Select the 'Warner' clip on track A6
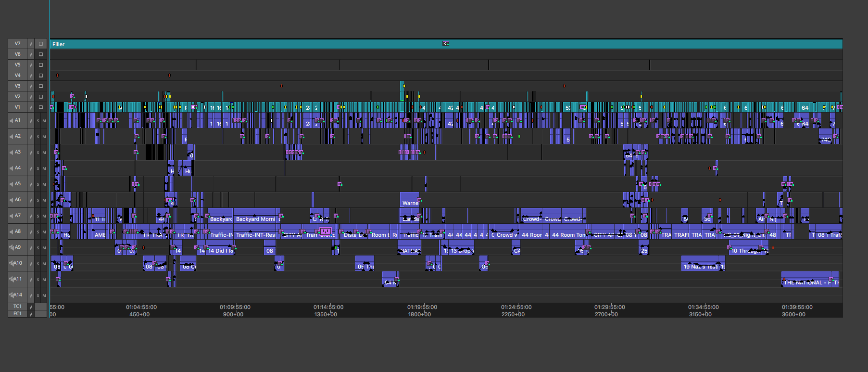The width and height of the screenshot is (868, 372). 410,200
